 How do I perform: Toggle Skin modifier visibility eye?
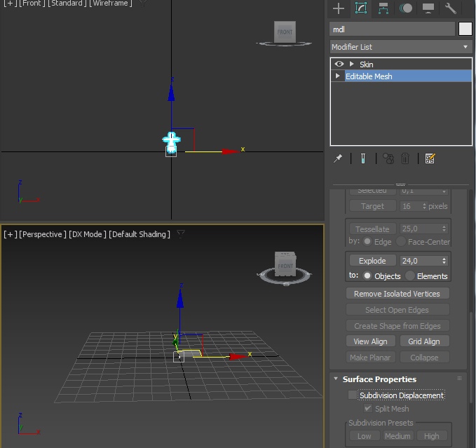[339, 64]
